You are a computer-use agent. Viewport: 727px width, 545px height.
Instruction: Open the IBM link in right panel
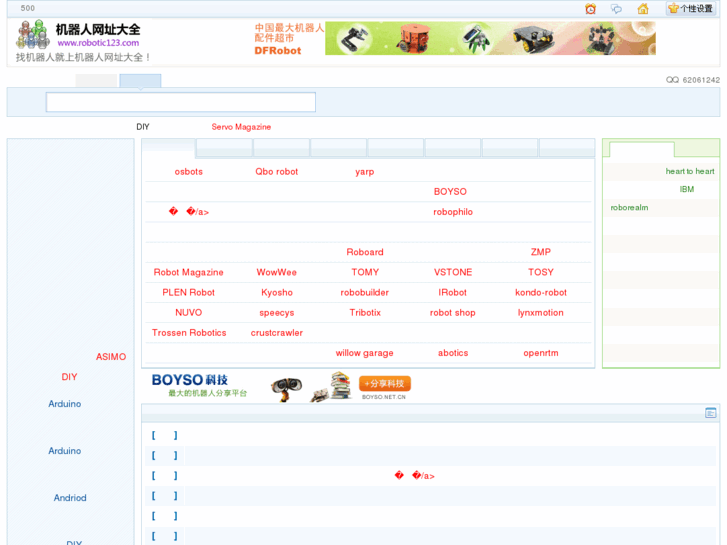[x=687, y=189]
